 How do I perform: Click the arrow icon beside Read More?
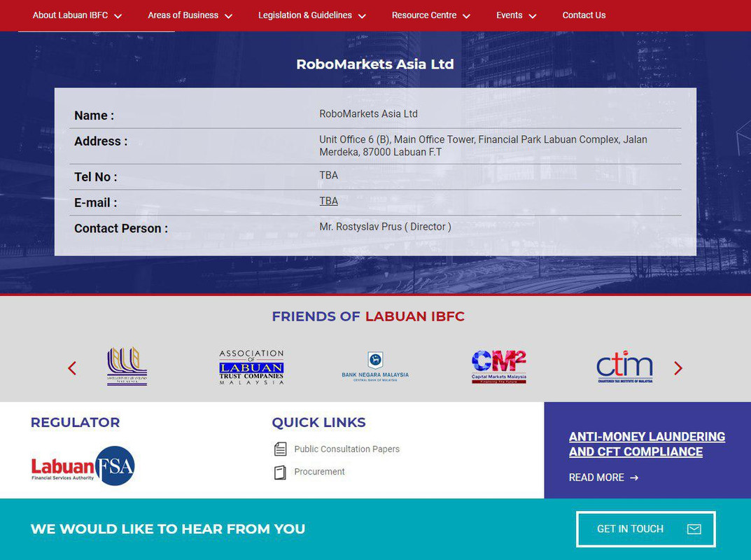click(634, 477)
